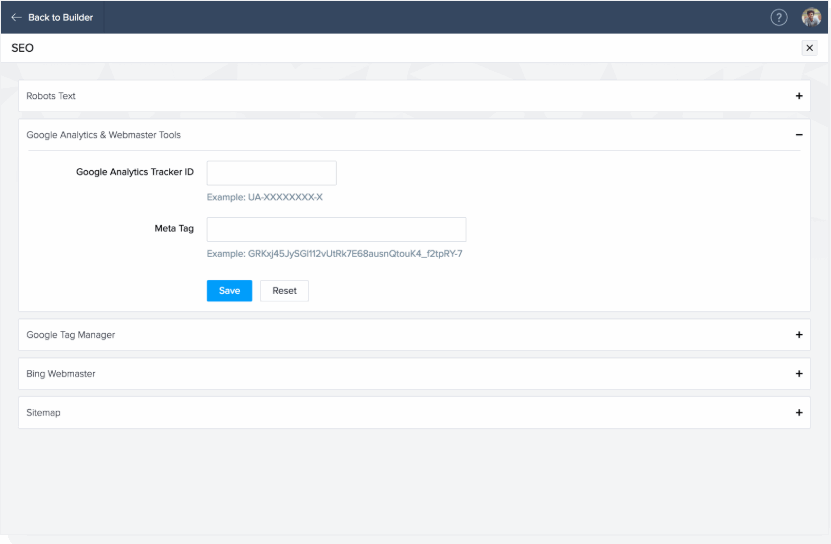Click the Google Tag Manager section title
Screen dimensions: 831x544
click(x=70, y=335)
